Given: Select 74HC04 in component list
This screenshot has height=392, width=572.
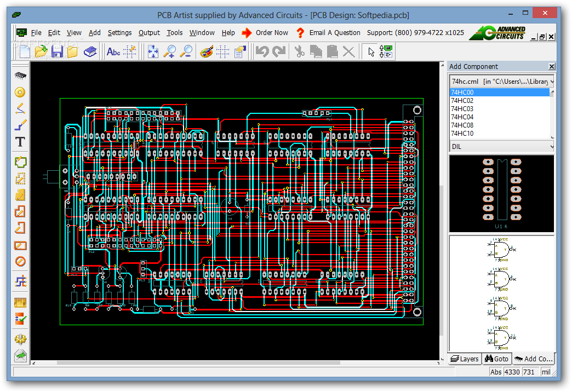Looking at the screenshot, I should (500, 117).
